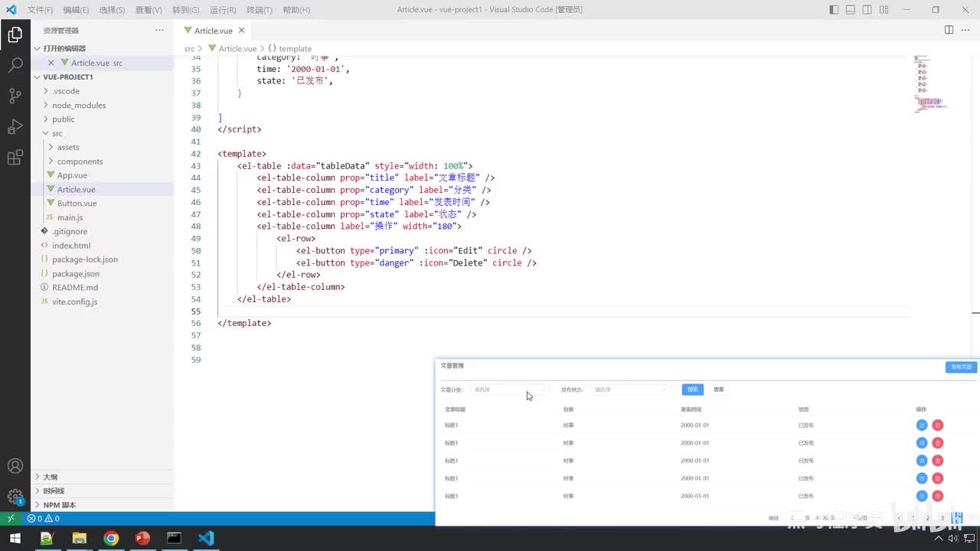The height and width of the screenshot is (551, 980).
Task: Open the Accounts icon in activity bar
Action: (x=15, y=466)
